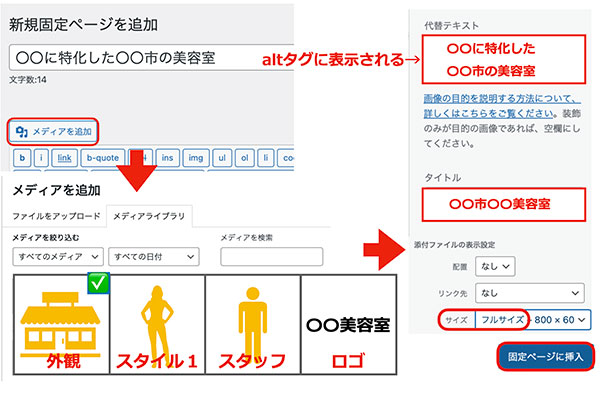
Task: Switch to the ファイルをアップロード tab
Action: point(56,216)
